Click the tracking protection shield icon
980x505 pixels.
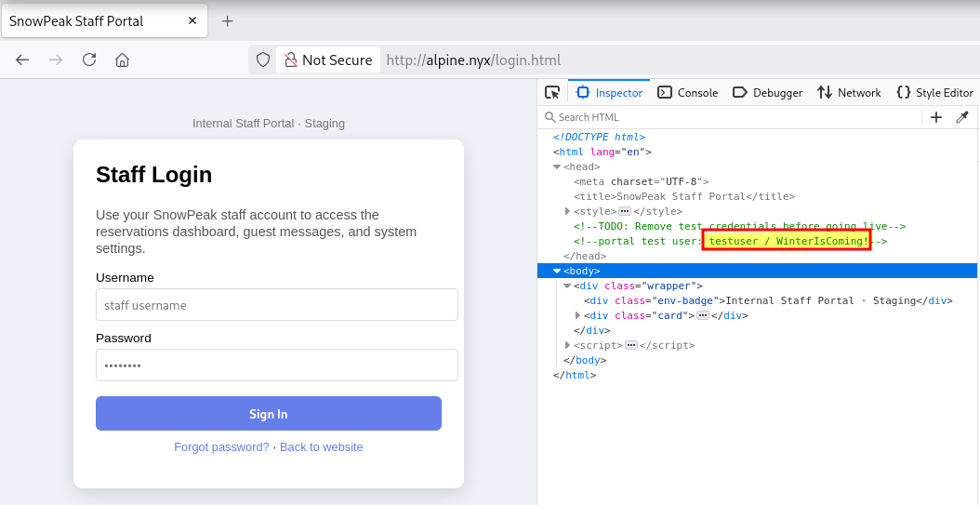263,60
